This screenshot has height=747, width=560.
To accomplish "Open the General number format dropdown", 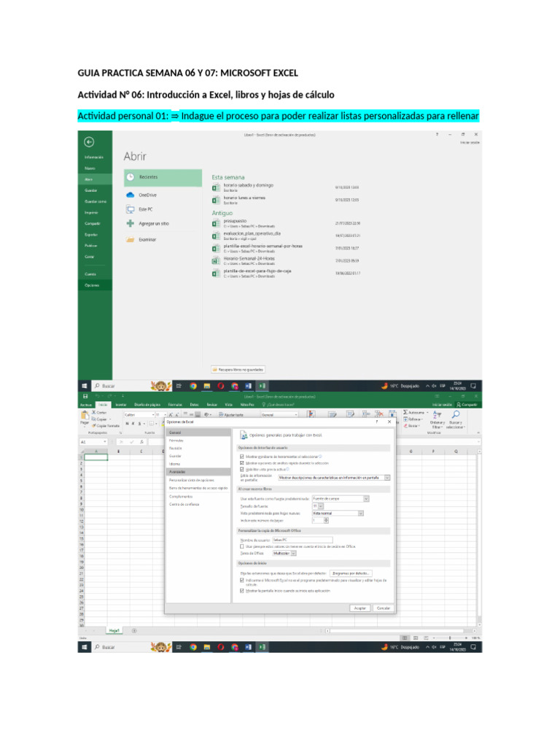I will (x=296, y=415).
